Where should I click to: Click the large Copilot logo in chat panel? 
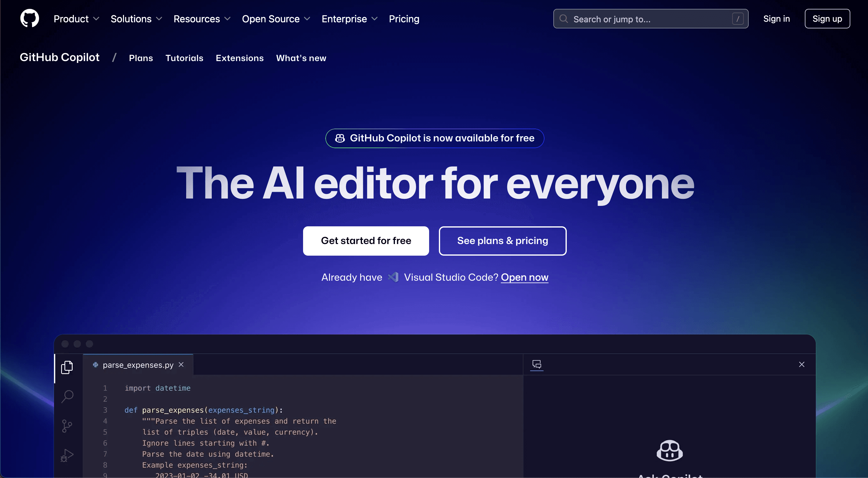[670, 451]
